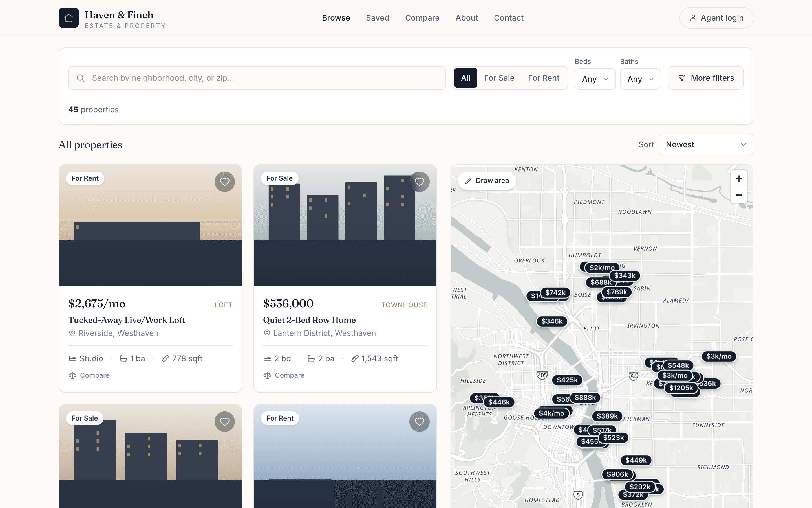Select the $888k map pin
812x508 pixels.
pos(585,398)
